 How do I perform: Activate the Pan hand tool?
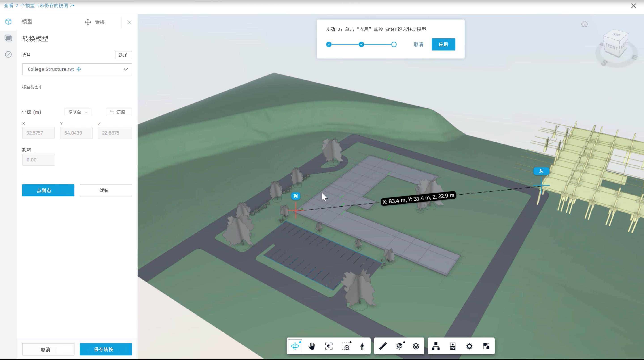[x=312, y=346]
